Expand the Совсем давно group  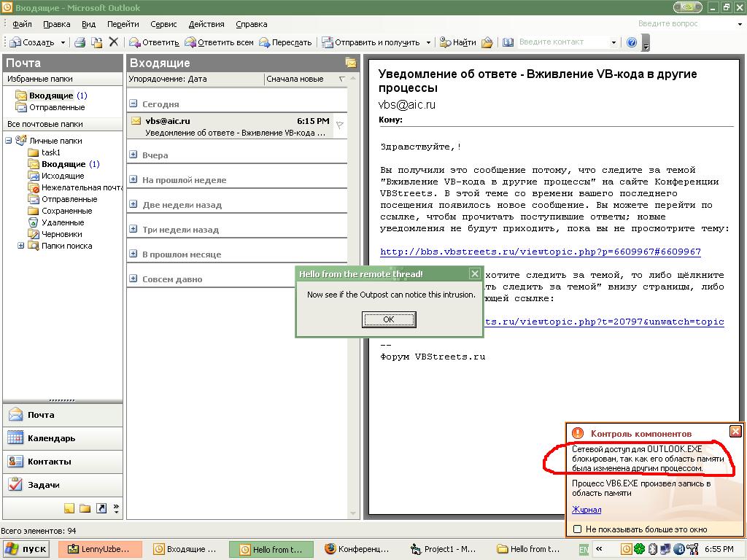[133, 279]
